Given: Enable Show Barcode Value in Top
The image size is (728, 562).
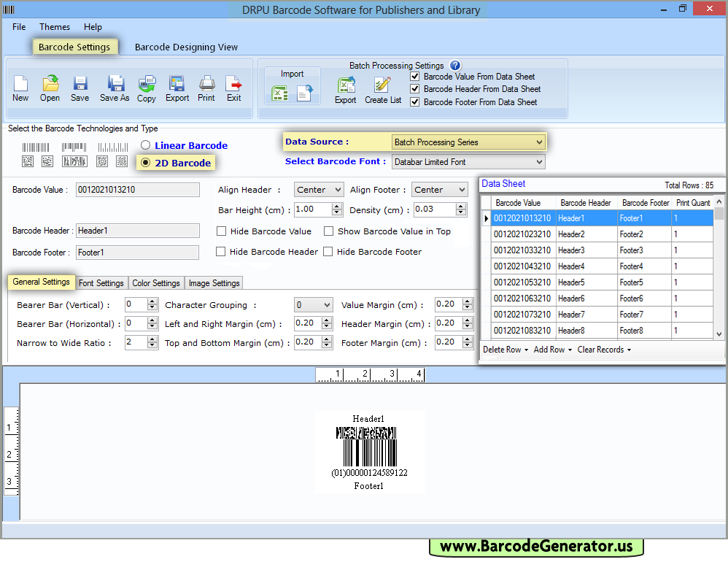Looking at the screenshot, I should pyautogui.click(x=329, y=231).
